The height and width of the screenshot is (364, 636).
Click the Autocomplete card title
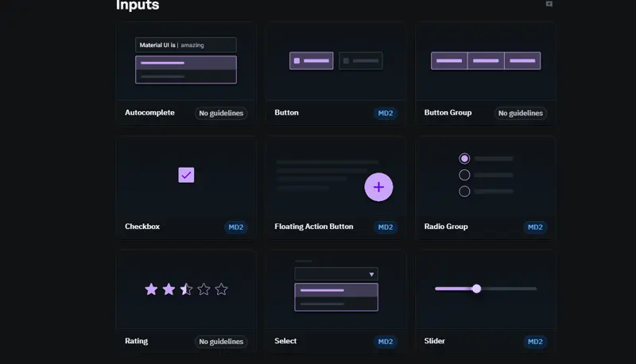(x=149, y=113)
